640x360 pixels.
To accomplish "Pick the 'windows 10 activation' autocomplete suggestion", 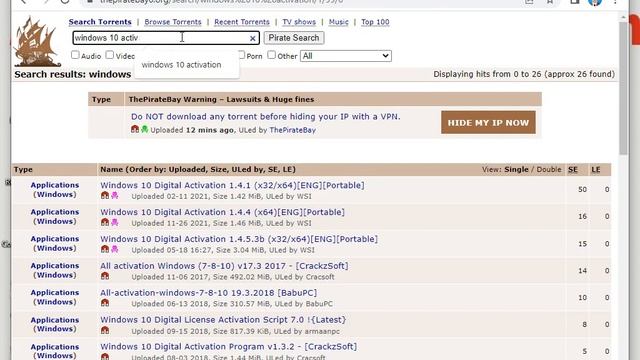I will [x=182, y=65].
